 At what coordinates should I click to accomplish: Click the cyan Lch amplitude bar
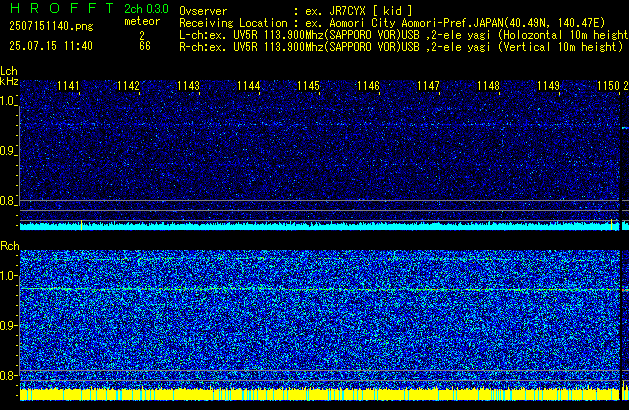coord(320,226)
